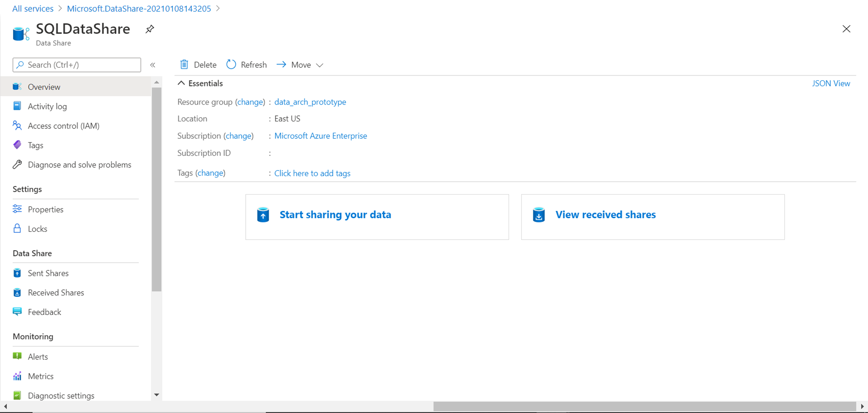The height and width of the screenshot is (413, 868).
Task: Click the Delete button
Action: (x=198, y=65)
